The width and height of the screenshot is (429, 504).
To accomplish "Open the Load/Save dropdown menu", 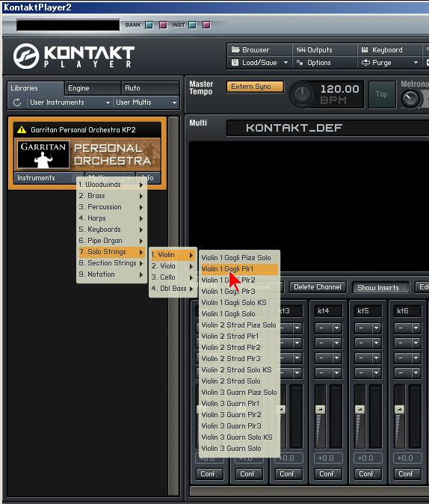I will point(260,63).
